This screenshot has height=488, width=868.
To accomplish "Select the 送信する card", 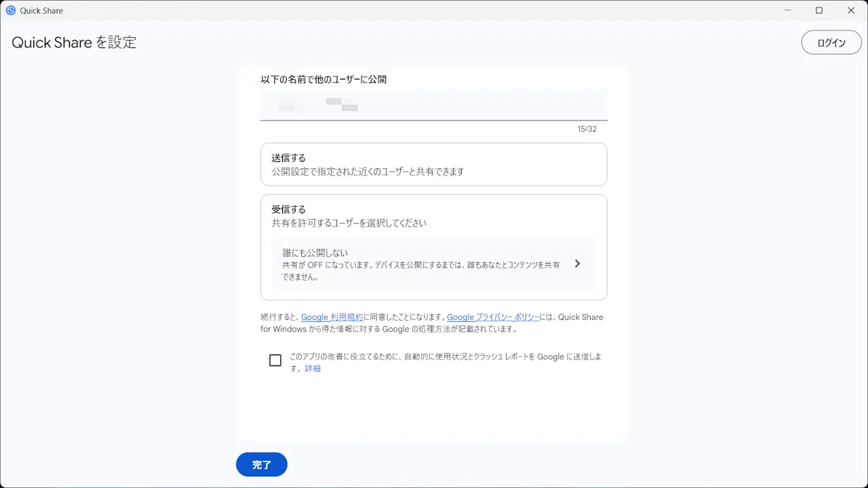I will click(x=434, y=164).
